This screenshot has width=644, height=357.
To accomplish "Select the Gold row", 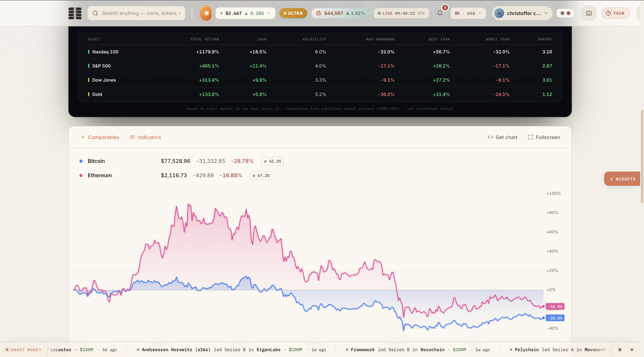I will tap(320, 94).
